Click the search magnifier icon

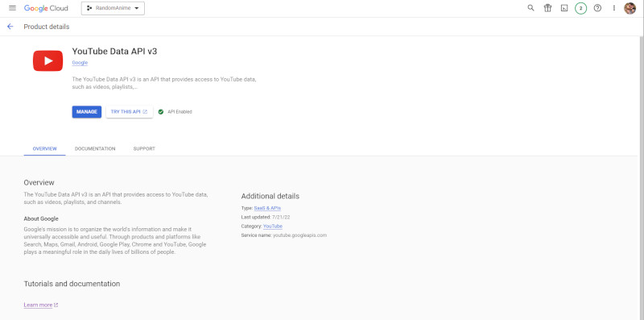(530, 8)
